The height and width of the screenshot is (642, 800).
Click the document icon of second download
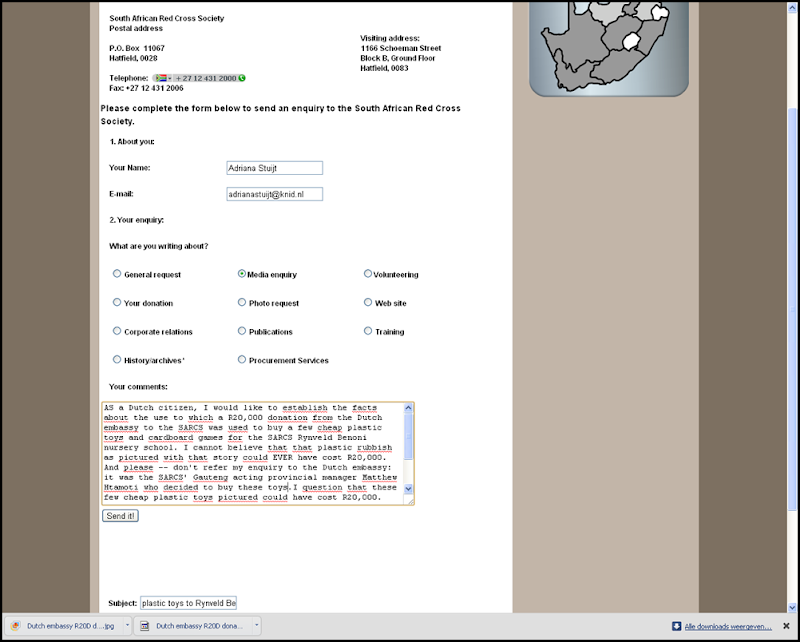coord(145,626)
